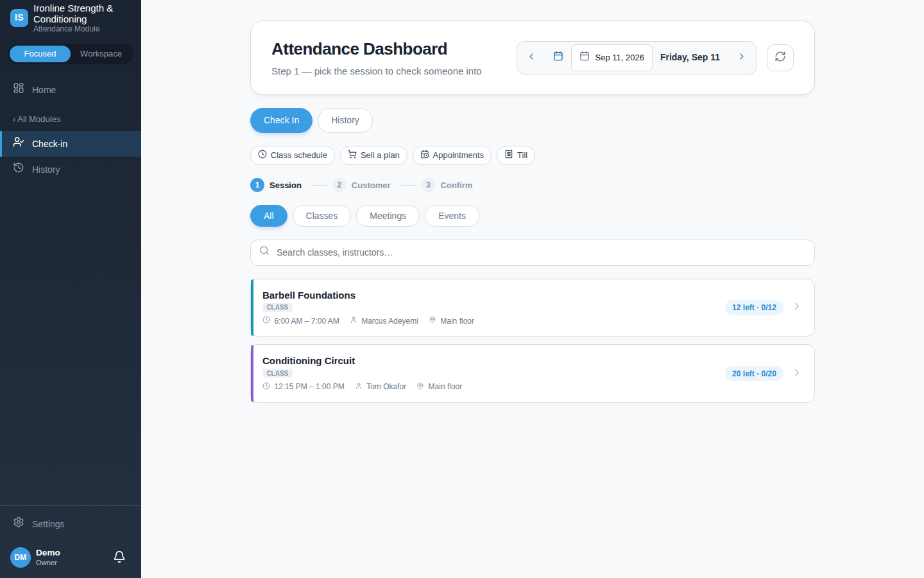The width and height of the screenshot is (924, 578).
Task: Open Settings at the sidebar bottom
Action: (71, 524)
